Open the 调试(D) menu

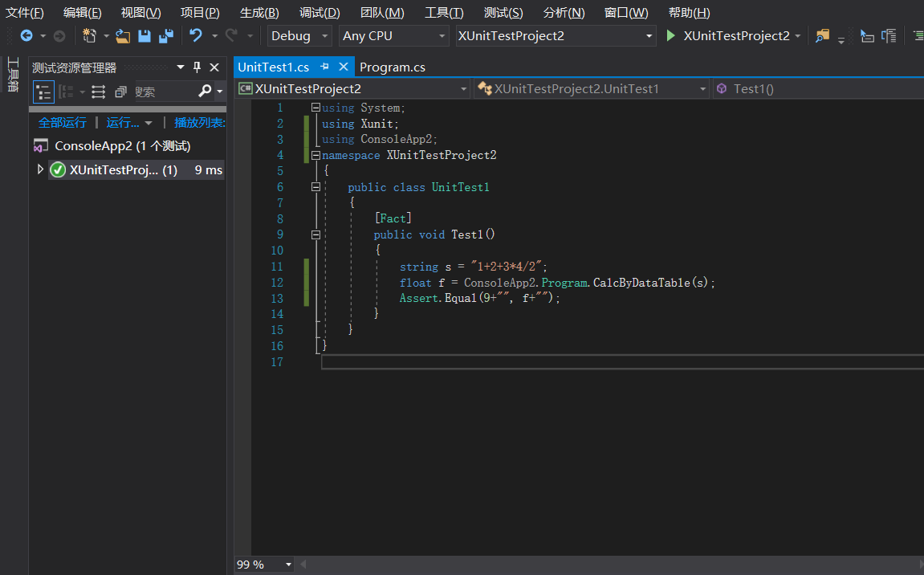pyautogui.click(x=320, y=12)
